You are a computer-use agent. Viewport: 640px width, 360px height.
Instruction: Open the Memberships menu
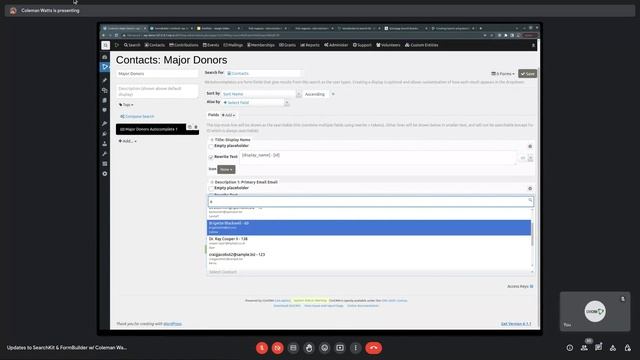click(261, 45)
